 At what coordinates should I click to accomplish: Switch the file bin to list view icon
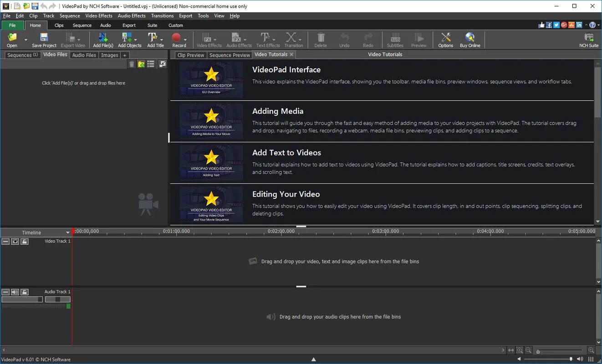coord(151,64)
